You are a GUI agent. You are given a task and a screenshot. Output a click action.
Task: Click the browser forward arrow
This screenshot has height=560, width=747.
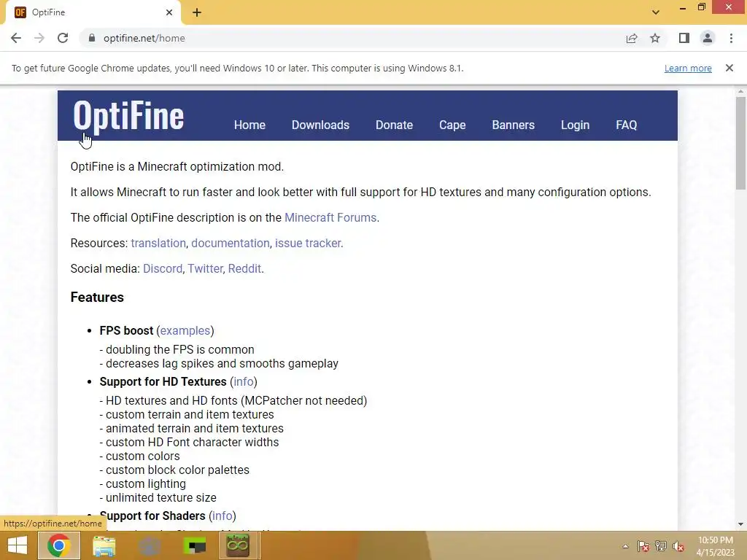click(39, 38)
